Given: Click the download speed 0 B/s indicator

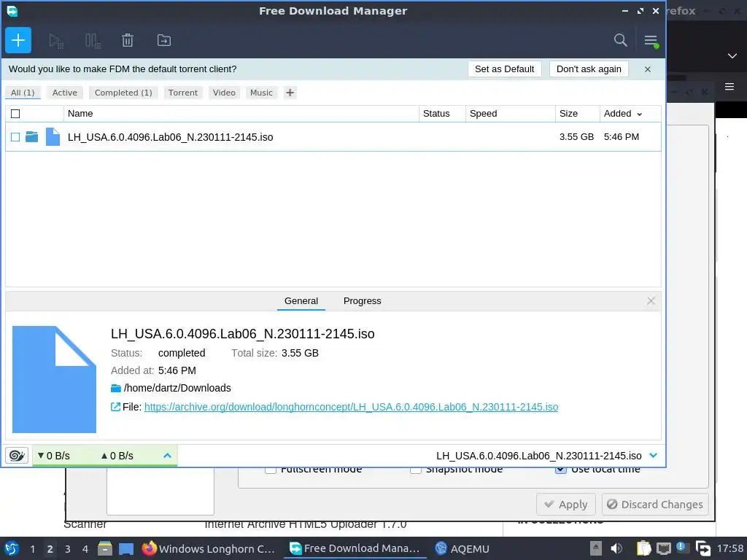Looking at the screenshot, I should 54,456.
